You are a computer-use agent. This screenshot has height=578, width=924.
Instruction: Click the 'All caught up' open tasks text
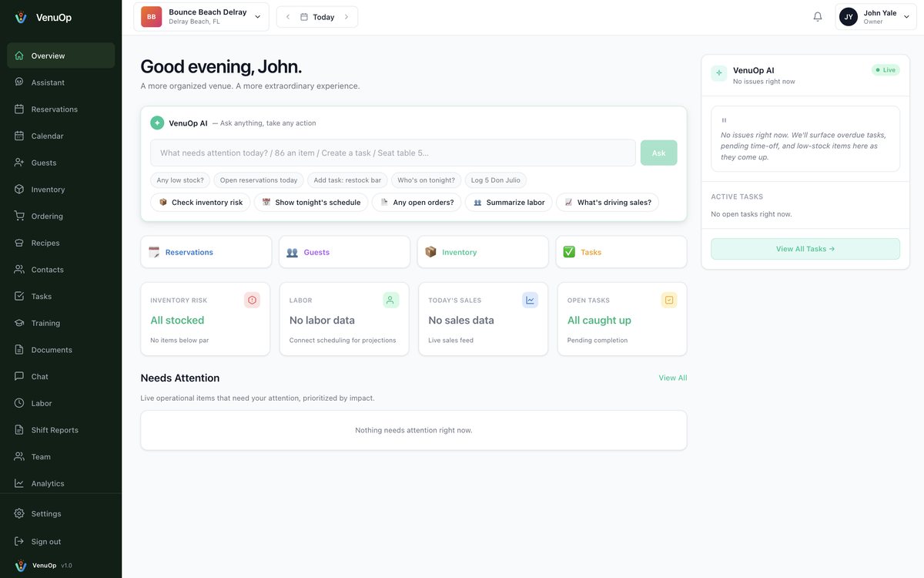pyautogui.click(x=599, y=320)
